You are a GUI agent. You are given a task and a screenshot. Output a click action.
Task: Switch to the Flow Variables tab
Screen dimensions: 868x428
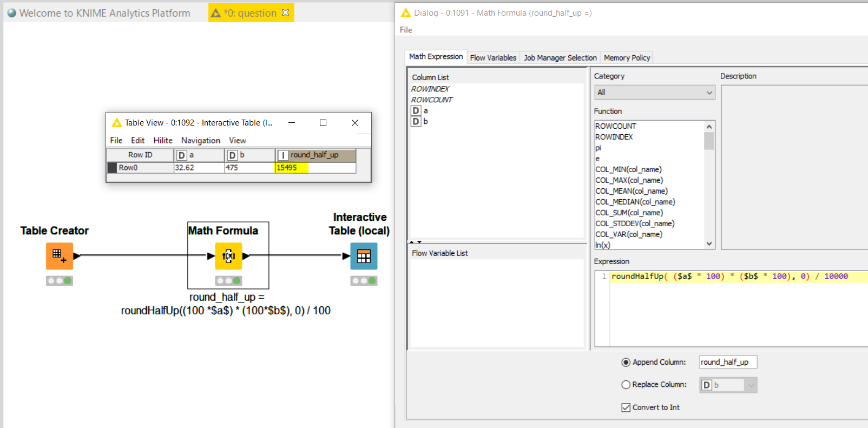[x=493, y=57]
